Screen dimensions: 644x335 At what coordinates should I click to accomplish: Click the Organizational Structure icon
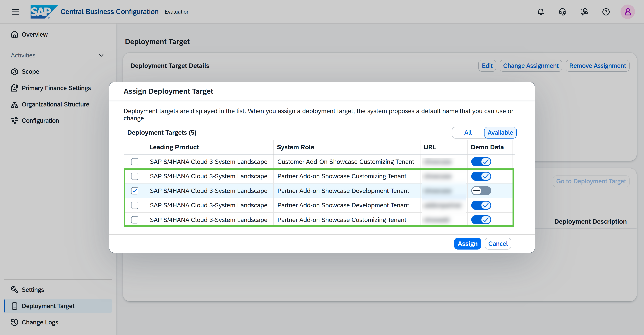[x=14, y=104]
